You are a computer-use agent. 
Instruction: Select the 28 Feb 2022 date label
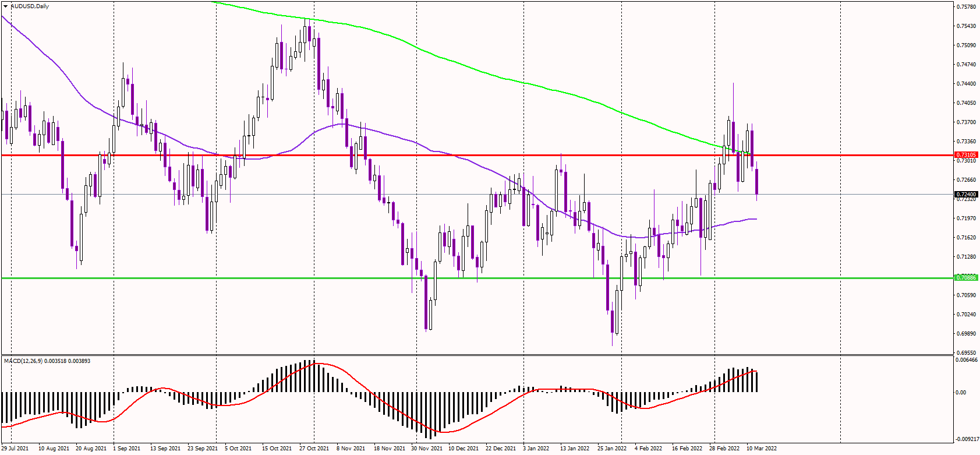tap(724, 449)
